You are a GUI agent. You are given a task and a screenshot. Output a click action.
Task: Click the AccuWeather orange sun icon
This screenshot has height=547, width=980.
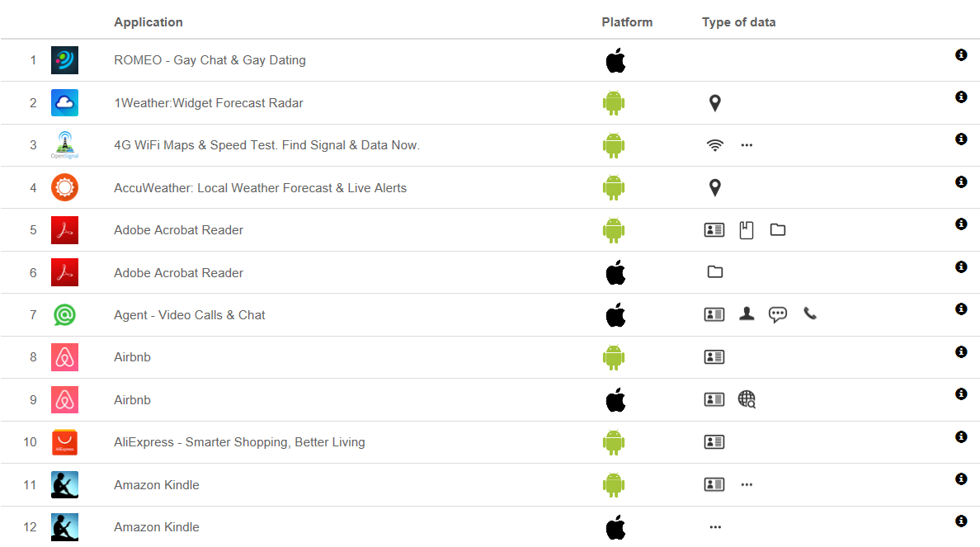point(64,187)
